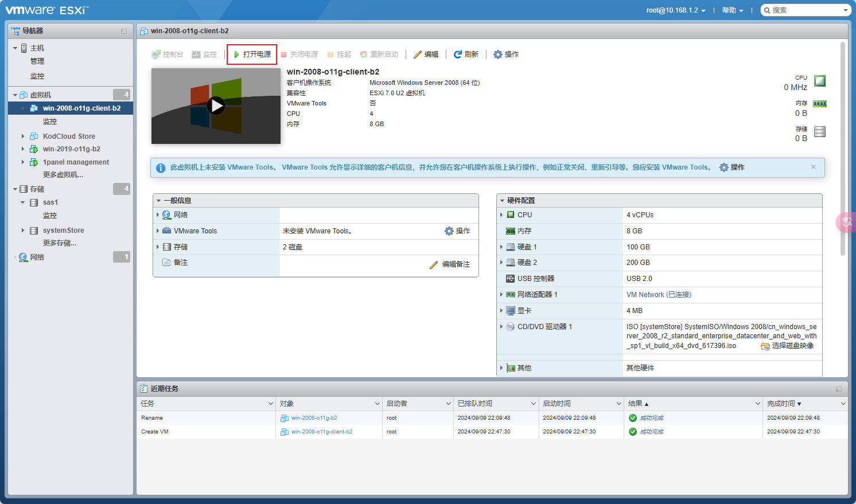This screenshot has width=856, height=504.
Task: Minimize the 导航器 navigator panel
Action: (x=124, y=31)
